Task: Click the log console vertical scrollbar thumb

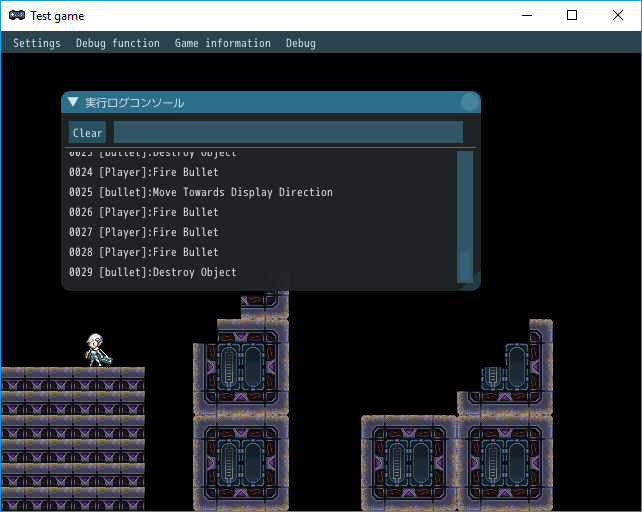Action: [465, 265]
